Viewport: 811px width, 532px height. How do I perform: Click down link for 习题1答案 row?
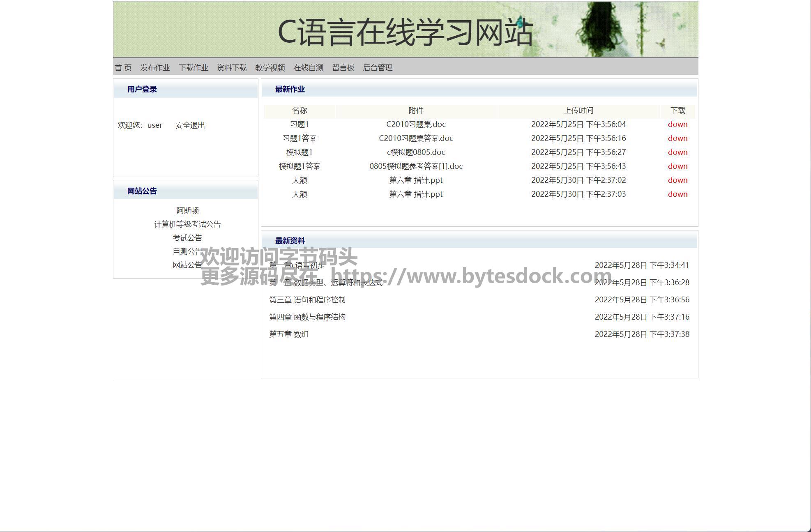[x=677, y=138]
